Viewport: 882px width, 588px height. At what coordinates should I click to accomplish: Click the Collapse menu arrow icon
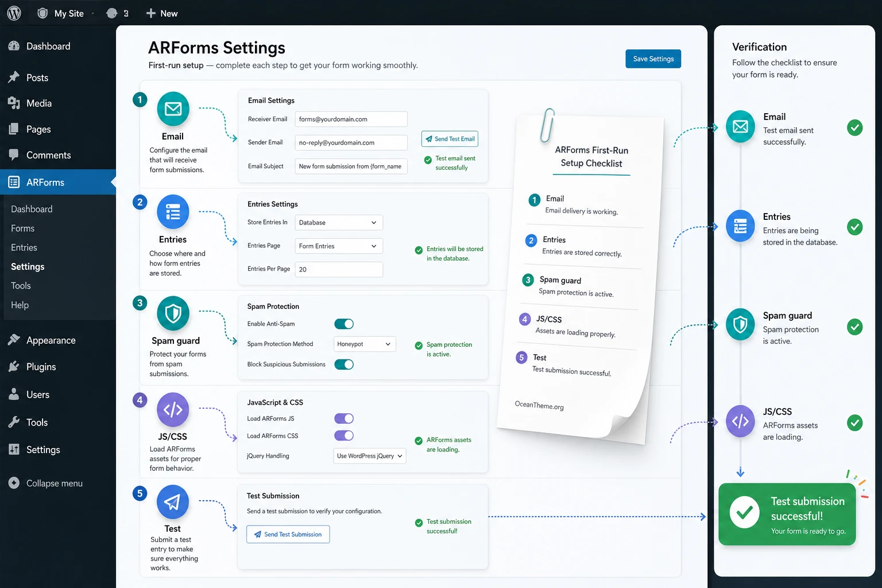click(14, 483)
